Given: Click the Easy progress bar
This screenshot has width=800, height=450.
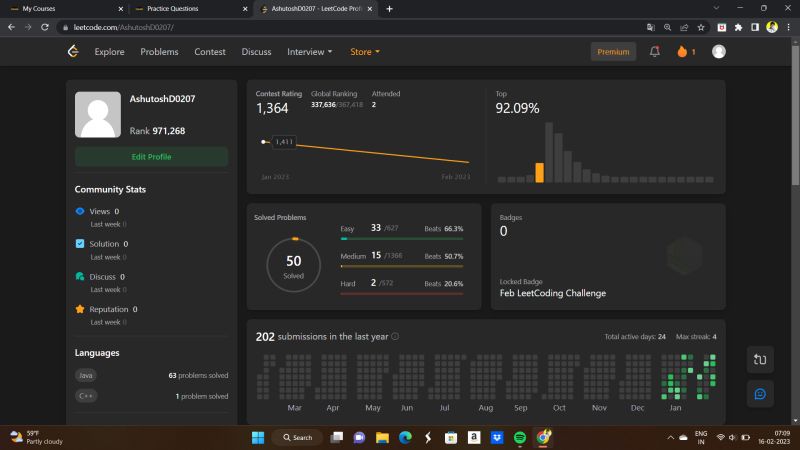Looking at the screenshot, I should point(402,238).
